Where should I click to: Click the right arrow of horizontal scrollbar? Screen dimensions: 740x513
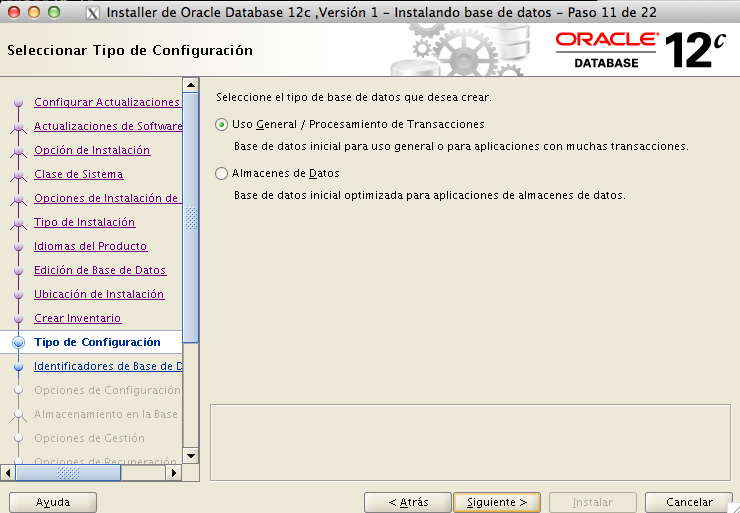point(174,472)
